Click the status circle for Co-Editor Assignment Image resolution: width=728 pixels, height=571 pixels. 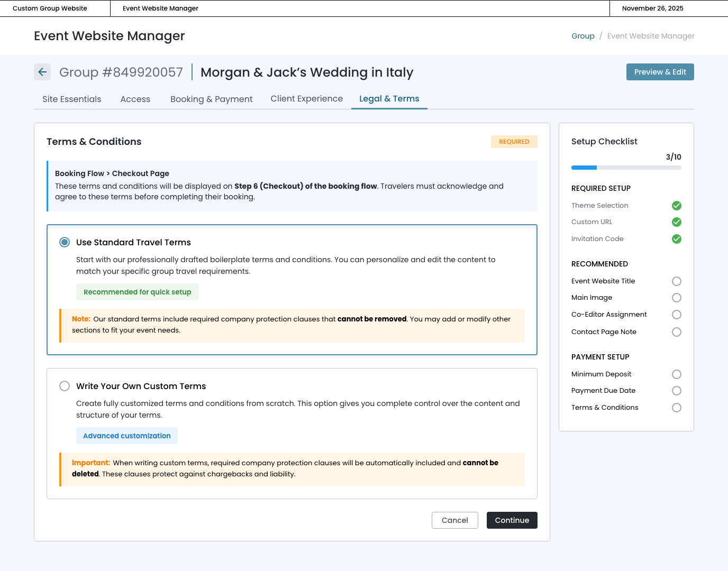[676, 315]
